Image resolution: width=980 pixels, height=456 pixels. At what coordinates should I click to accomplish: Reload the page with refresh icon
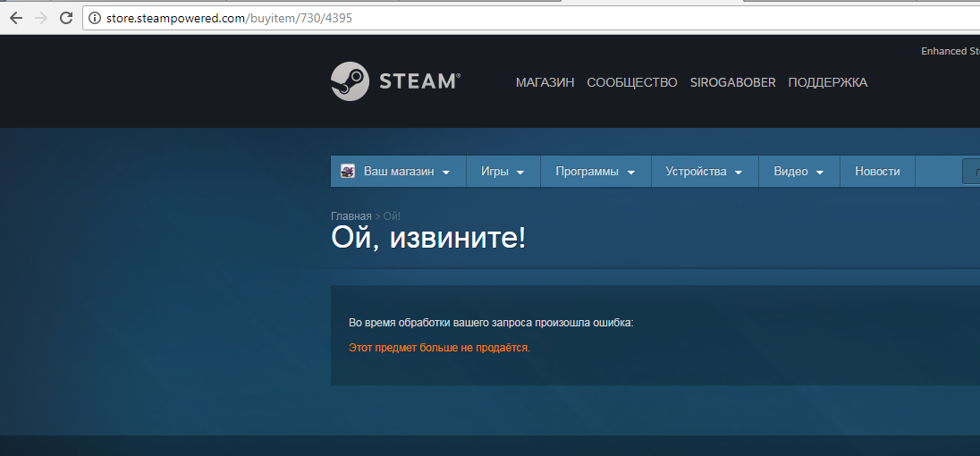pyautogui.click(x=66, y=18)
